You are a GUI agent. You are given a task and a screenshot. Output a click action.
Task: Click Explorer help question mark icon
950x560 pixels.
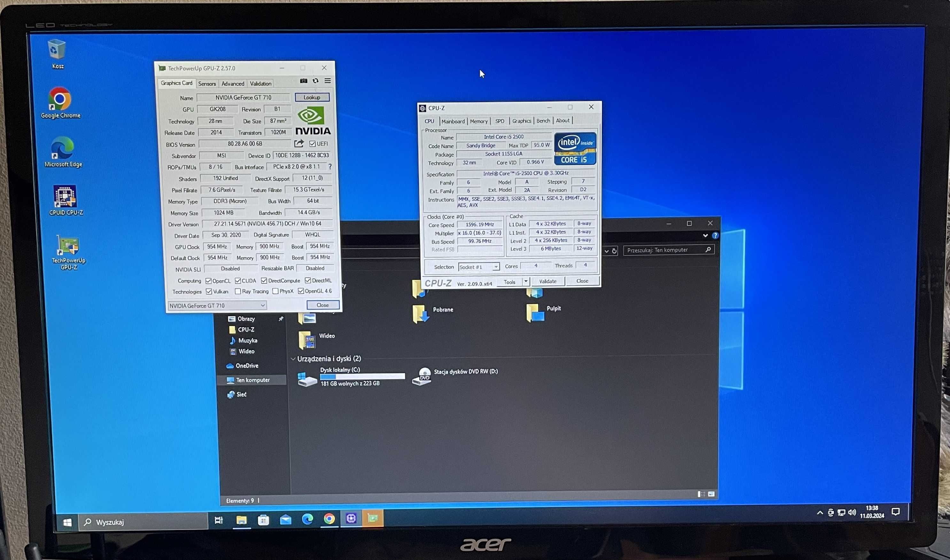[715, 235]
